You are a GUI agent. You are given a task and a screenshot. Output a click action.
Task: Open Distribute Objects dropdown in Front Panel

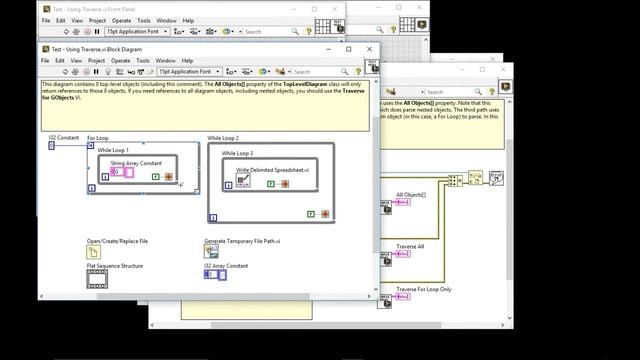click(195, 31)
